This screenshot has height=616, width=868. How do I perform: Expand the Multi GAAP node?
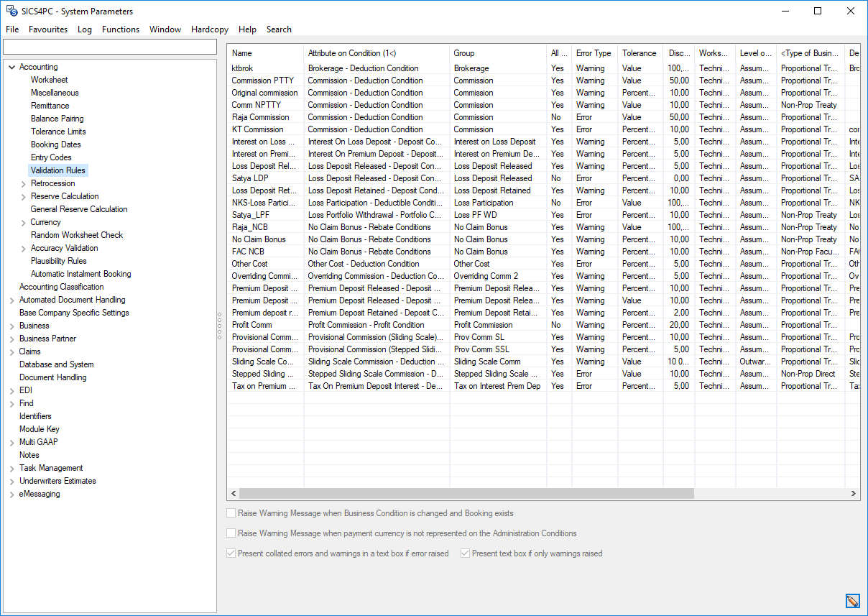pos(11,442)
